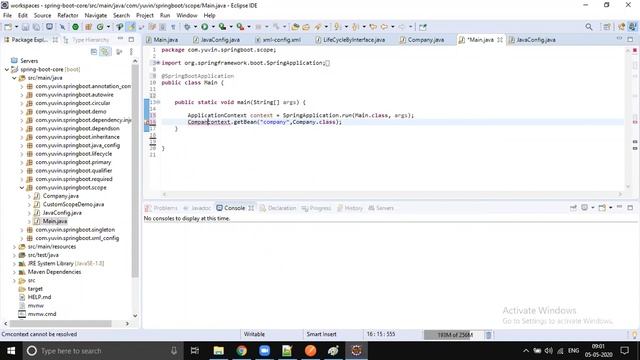Image resolution: width=640 pixels, height=360 pixels.
Task: Click Package Explorer View Menu dots icon
Action: coord(131,52)
